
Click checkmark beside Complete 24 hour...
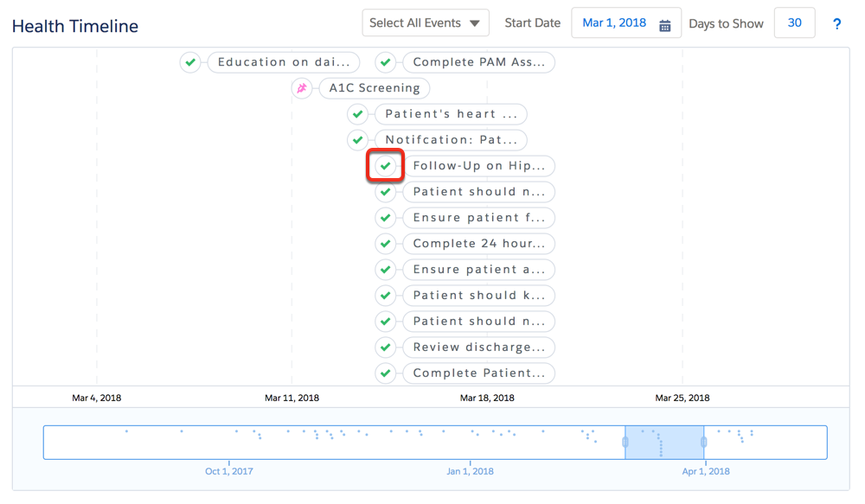pos(386,244)
